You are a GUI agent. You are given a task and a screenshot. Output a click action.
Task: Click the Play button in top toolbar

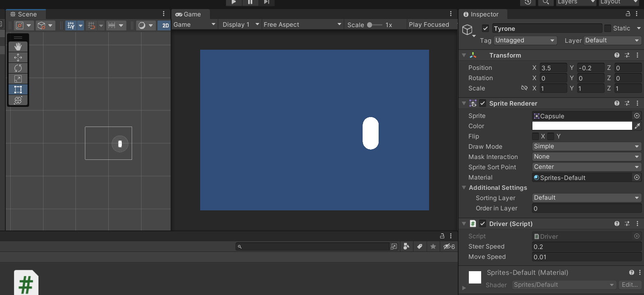(x=233, y=2)
